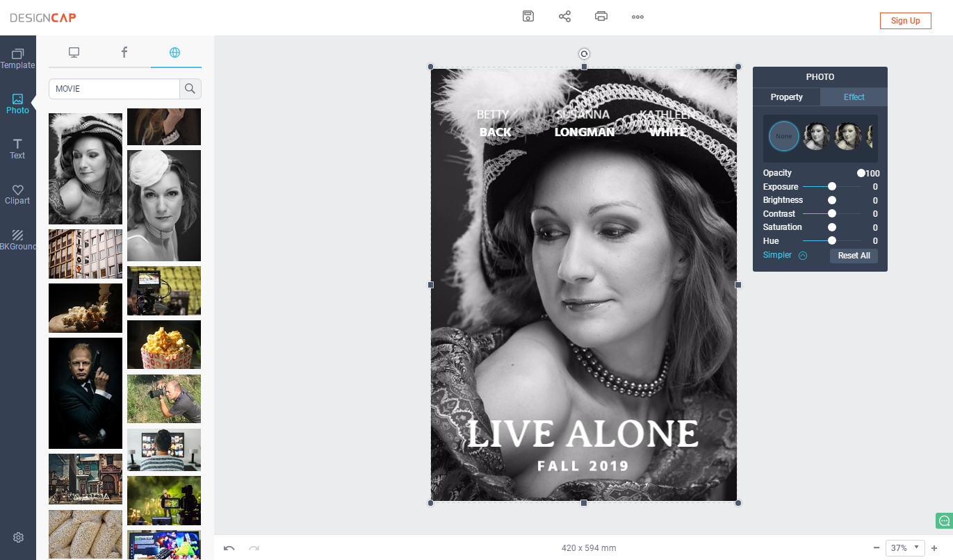Open the chat support icon

point(944,520)
